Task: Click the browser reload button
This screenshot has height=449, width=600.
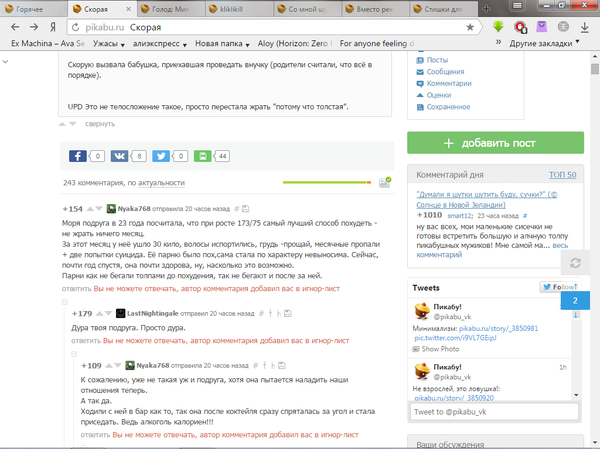Action: (55, 27)
